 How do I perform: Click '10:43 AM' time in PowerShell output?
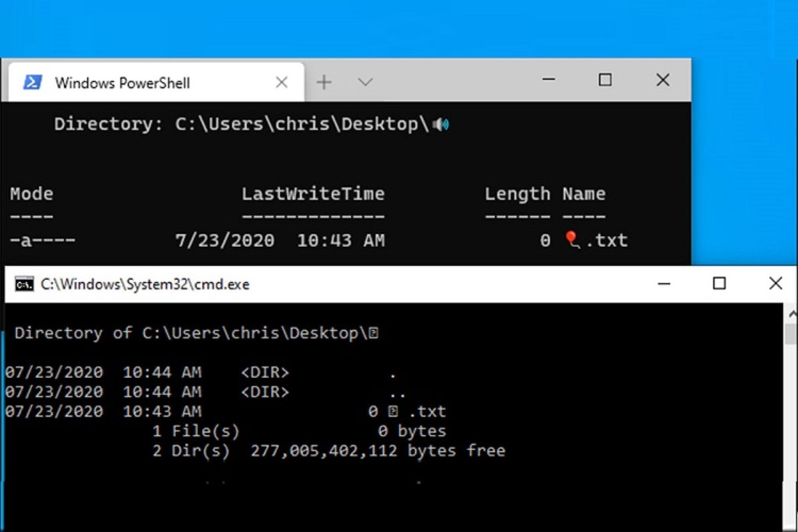[341, 241]
